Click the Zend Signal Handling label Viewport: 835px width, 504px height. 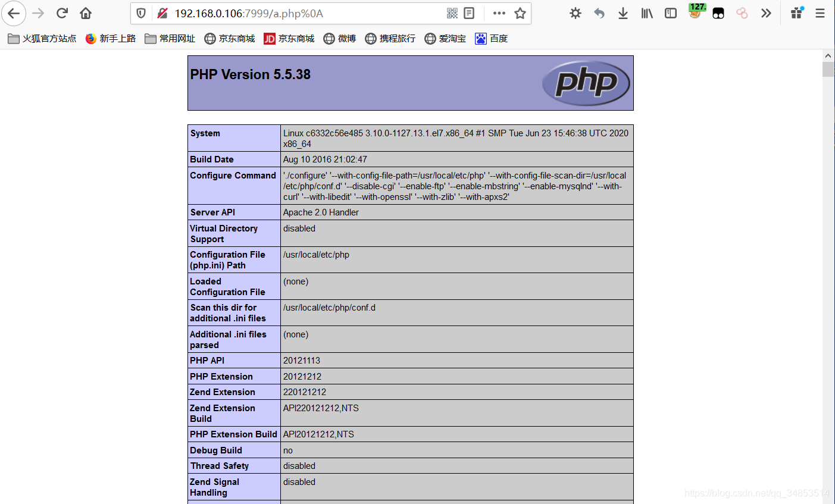[x=214, y=487]
